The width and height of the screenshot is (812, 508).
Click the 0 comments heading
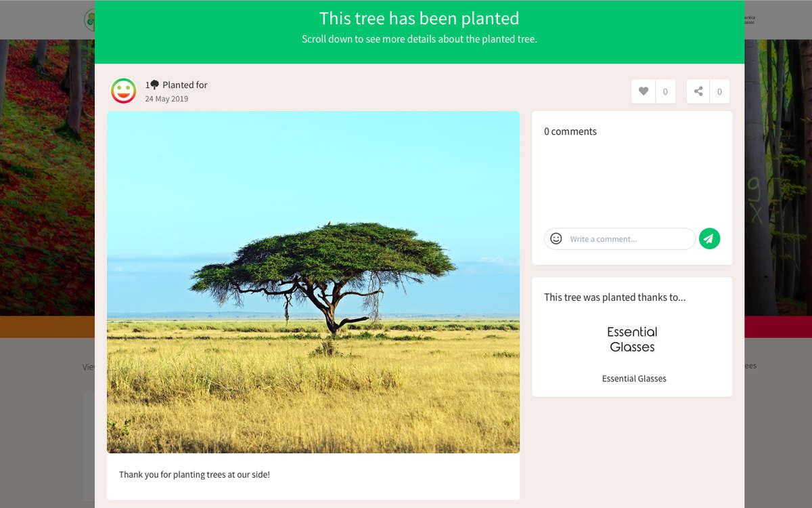(570, 131)
